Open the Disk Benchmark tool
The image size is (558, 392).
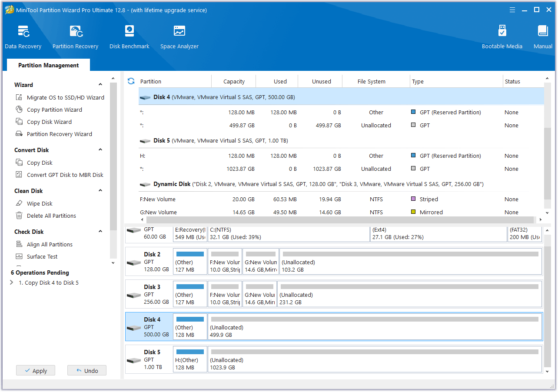129,37
